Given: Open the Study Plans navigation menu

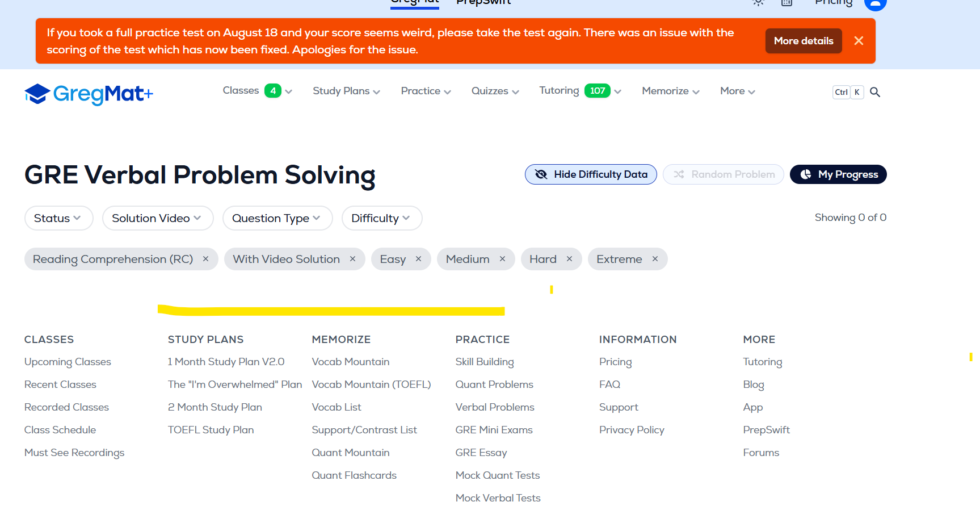Looking at the screenshot, I should coord(346,91).
